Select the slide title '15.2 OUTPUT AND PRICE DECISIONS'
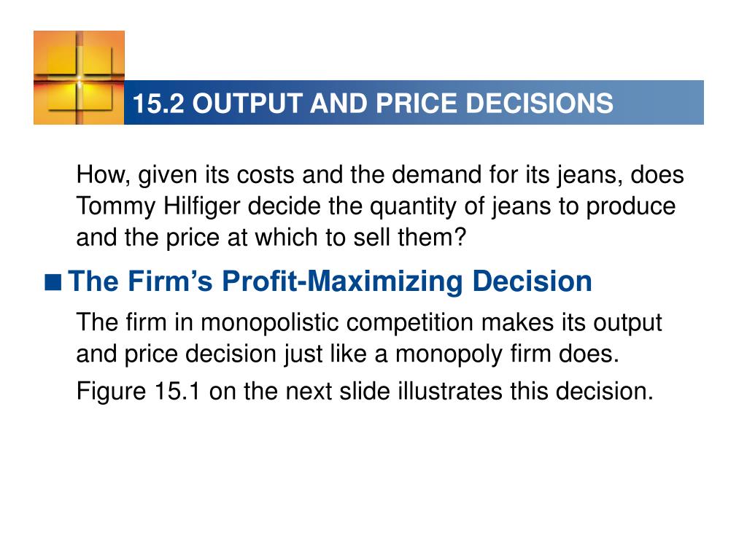 pyautogui.click(x=373, y=104)
